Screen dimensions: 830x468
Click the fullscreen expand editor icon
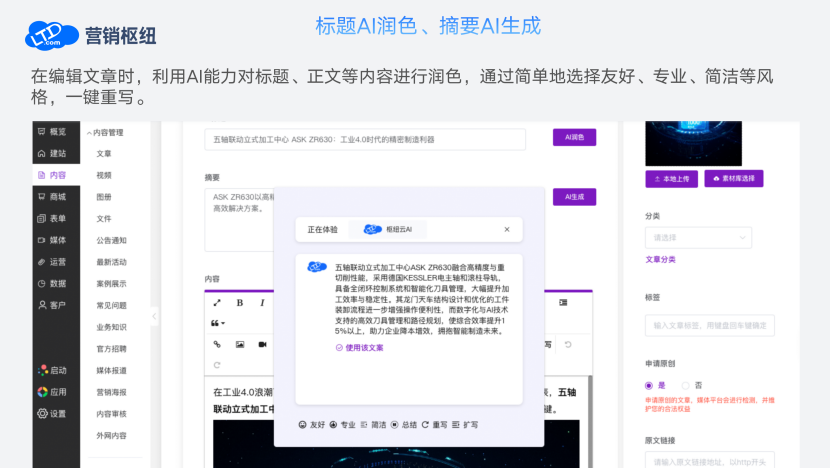point(217,303)
